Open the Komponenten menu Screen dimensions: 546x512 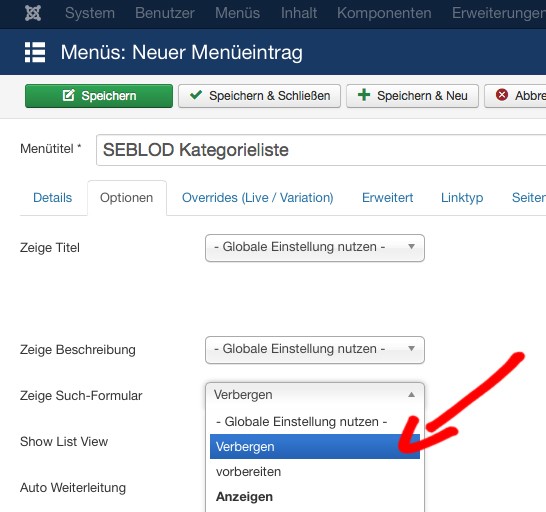384,13
